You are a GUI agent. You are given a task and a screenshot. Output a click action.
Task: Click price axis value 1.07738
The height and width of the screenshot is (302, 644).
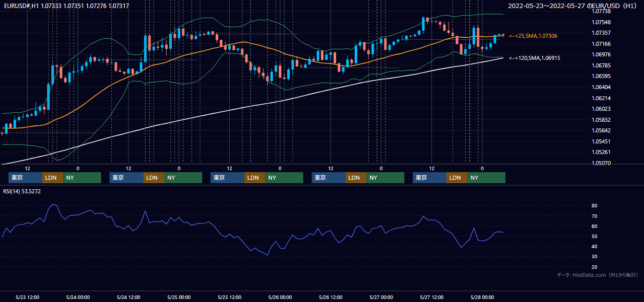tap(601, 11)
